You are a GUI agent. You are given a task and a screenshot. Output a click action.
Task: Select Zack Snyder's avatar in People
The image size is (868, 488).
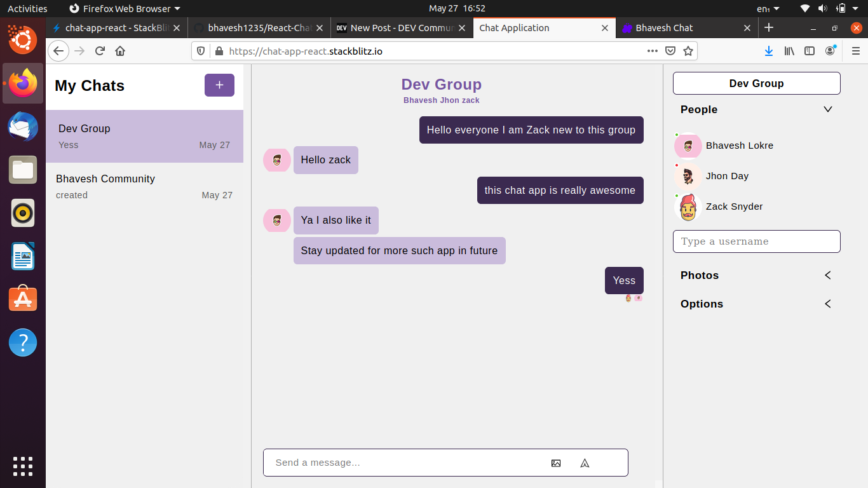click(688, 207)
